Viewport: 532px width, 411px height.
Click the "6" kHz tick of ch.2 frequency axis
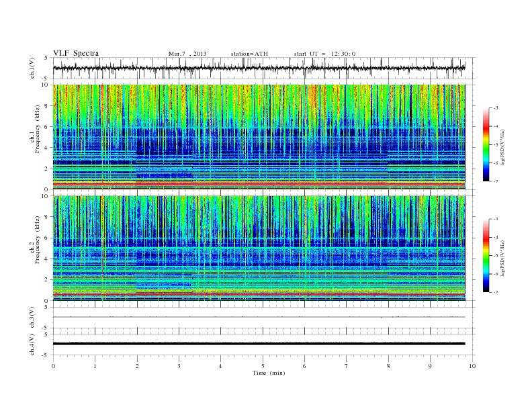[x=47, y=238]
